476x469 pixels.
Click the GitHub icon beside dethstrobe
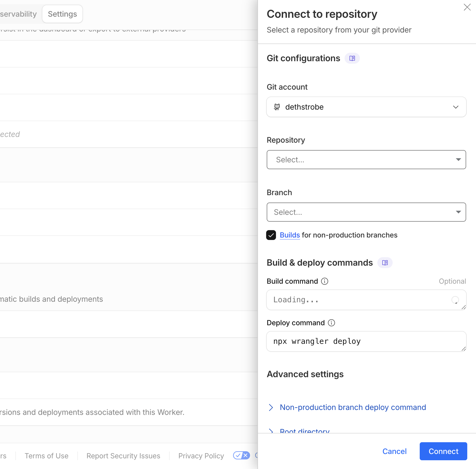pos(277,107)
